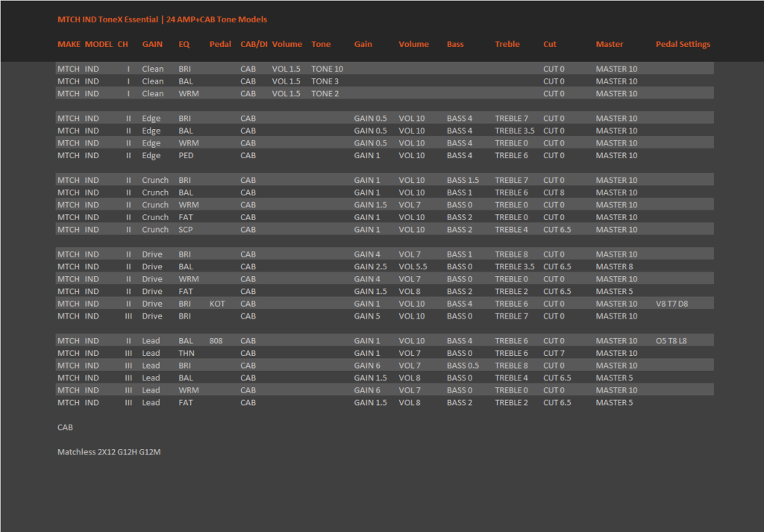764x532 pixels.
Task: Select the 'O5 T8 L8' pedal settings cell
Action: [x=671, y=341]
